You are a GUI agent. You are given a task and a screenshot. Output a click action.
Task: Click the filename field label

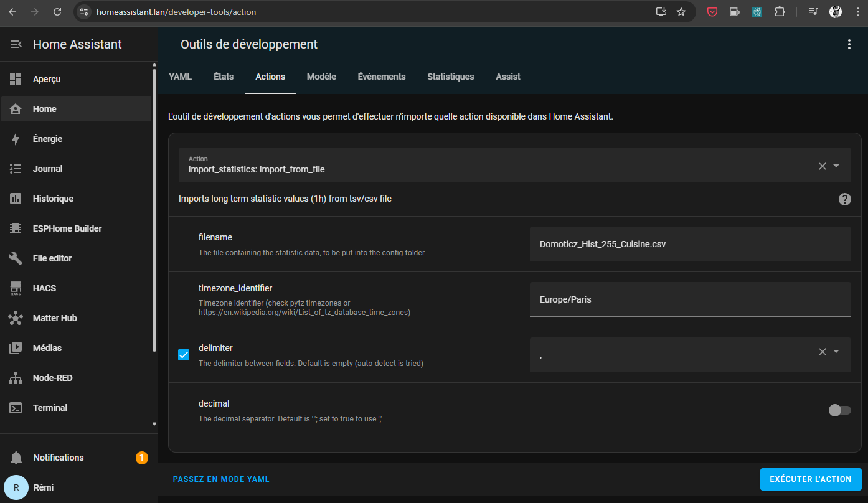coord(215,237)
